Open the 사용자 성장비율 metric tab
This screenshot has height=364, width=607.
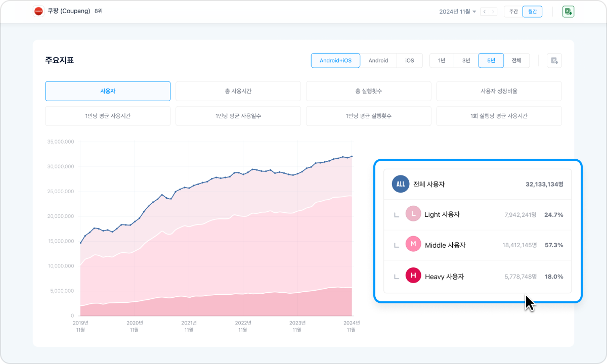[498, 92]
